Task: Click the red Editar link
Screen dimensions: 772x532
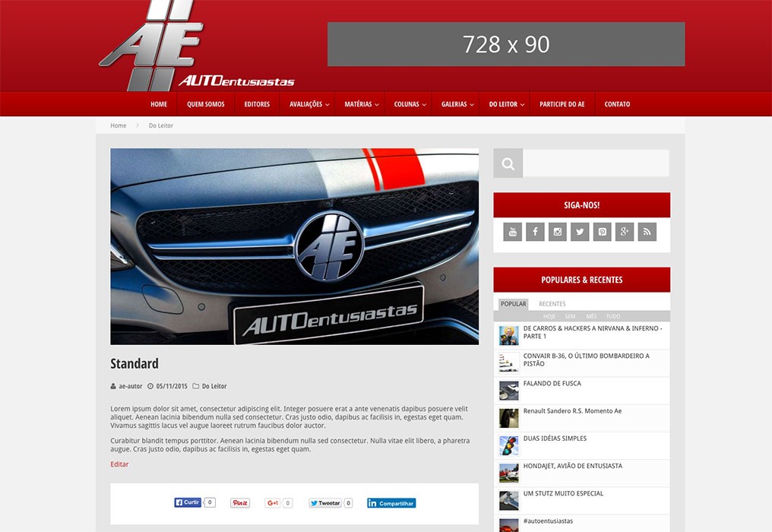Action: (x=119, y=464)
